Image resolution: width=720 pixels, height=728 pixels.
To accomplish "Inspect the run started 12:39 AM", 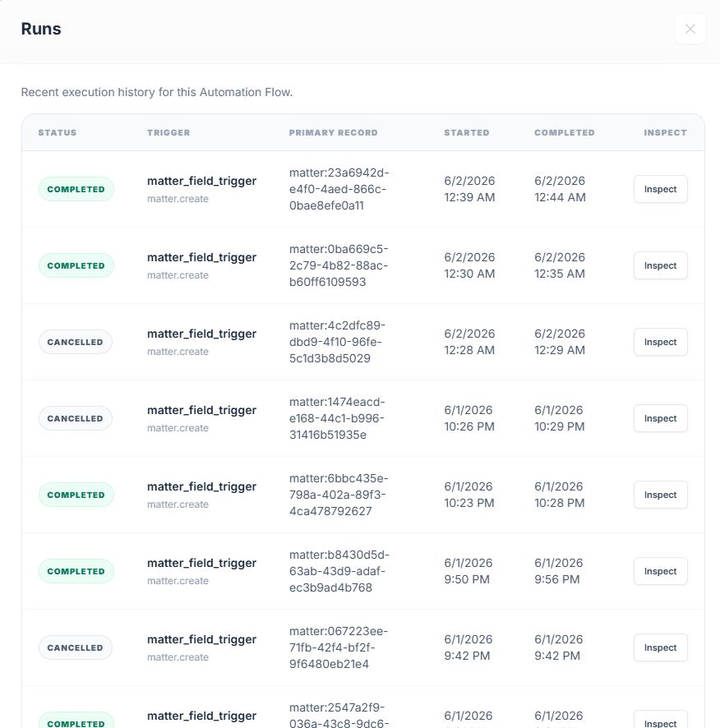I will click(x=660, y=189).
